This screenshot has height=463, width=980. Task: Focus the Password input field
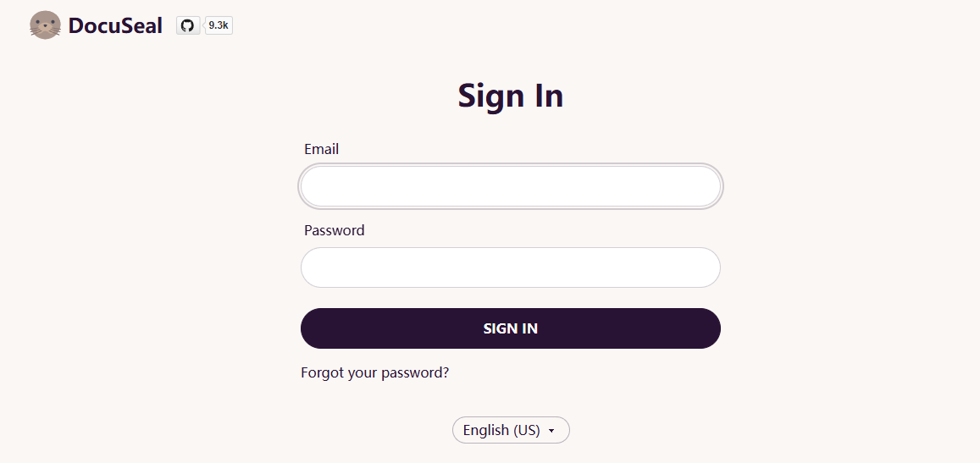(x=511, y=267)
